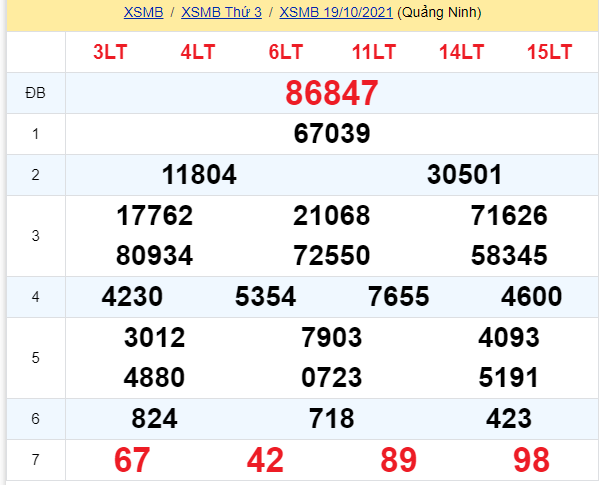
Task: Select the 6LT code label
Action: (286, 52)
